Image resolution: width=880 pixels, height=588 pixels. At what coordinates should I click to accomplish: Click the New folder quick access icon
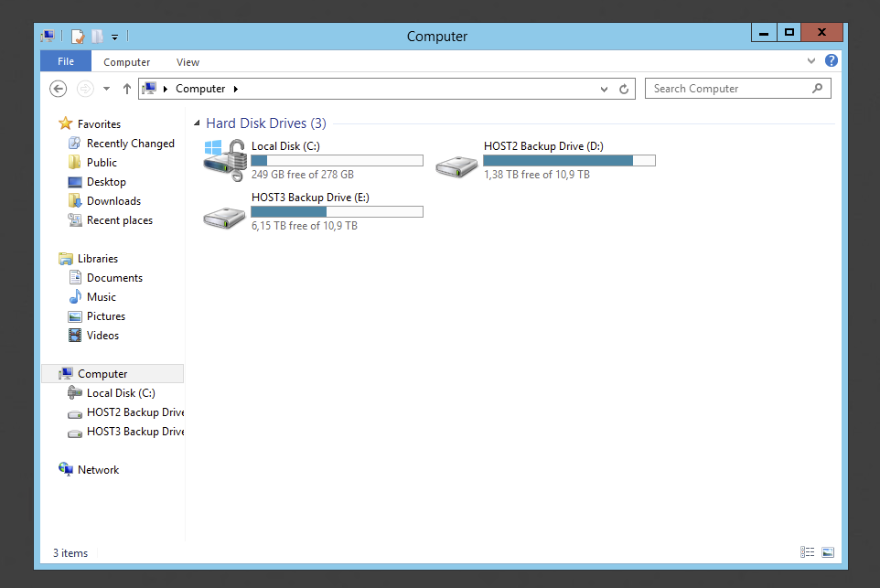(97, 37)
